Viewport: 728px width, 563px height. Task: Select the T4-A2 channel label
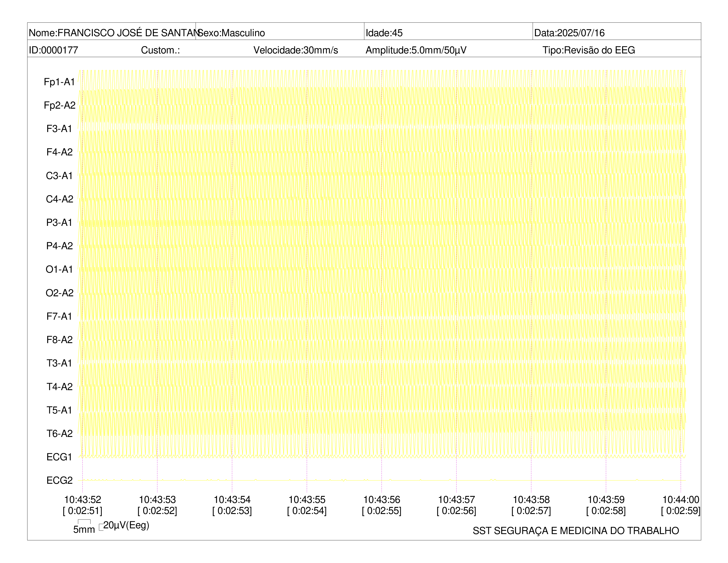(59, 387)
